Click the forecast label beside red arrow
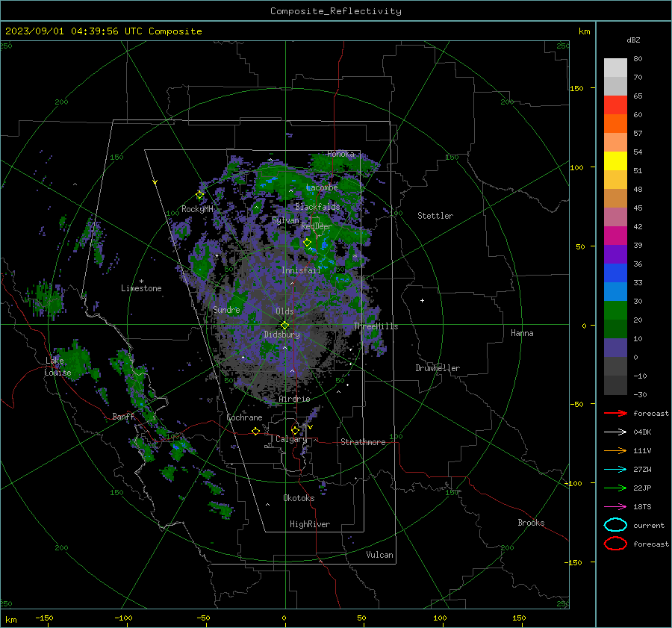 (x=651, y=413)
